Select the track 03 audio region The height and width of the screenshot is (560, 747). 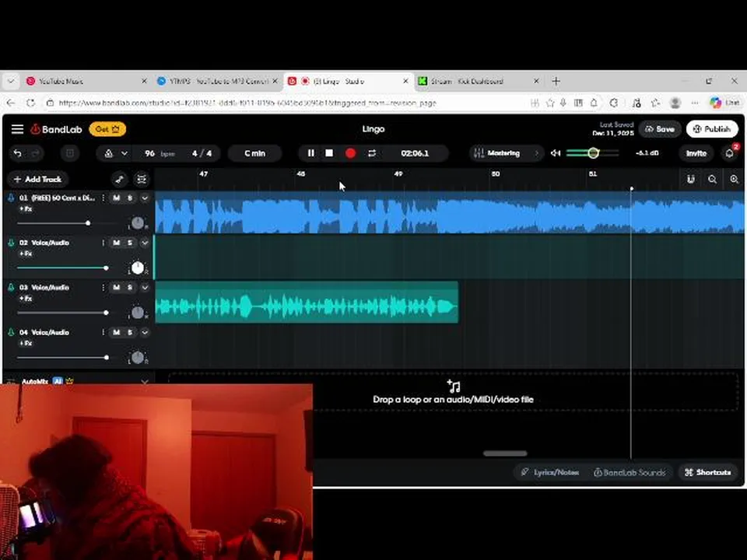tap(307, 303)
